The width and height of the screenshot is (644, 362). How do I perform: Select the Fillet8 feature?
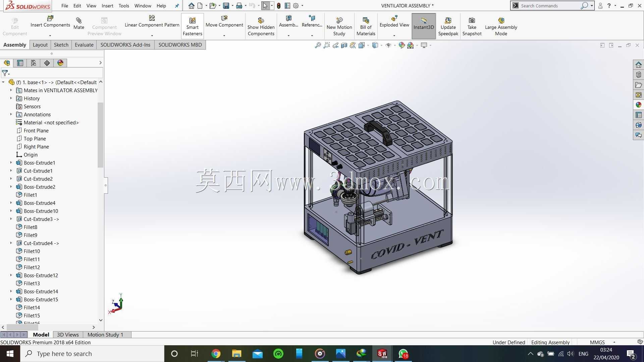tap(31, 227)
